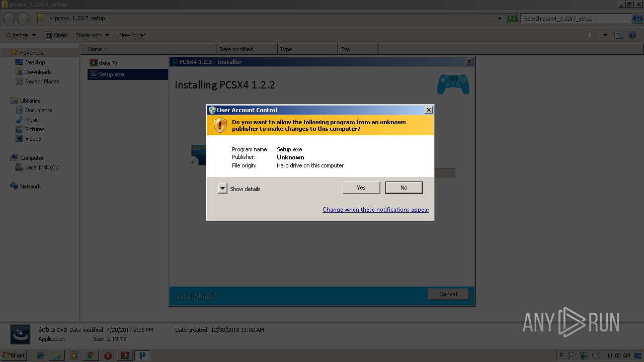Sort by Date modified column

(x=247, y=49)
